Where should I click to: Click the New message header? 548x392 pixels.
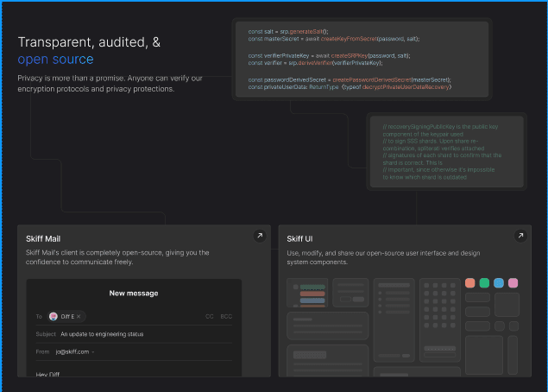pos(133,294)
